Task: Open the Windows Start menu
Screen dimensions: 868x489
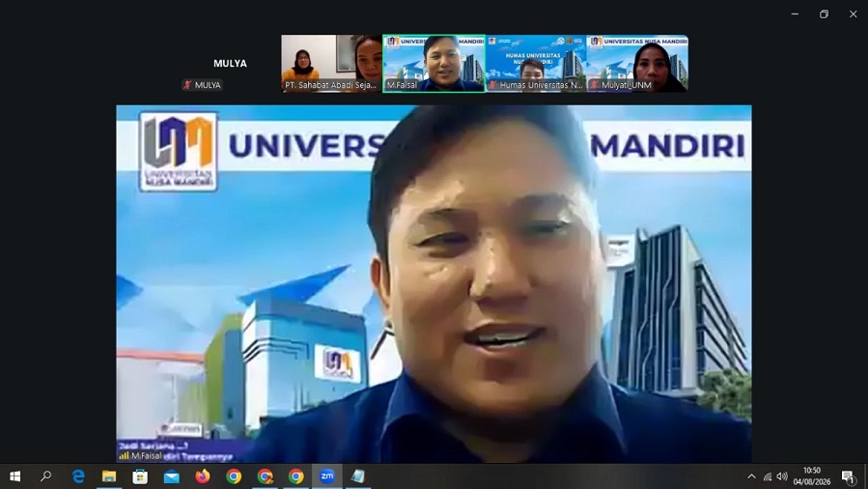Action: 14,476
